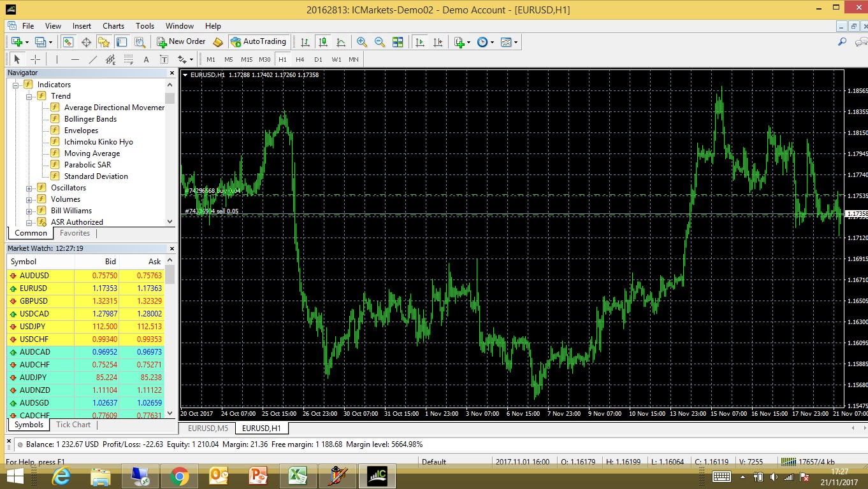Toggle the Data Window crosshair icon
The width and height of the screenshot is (868, 489).
tap(86, 42)
